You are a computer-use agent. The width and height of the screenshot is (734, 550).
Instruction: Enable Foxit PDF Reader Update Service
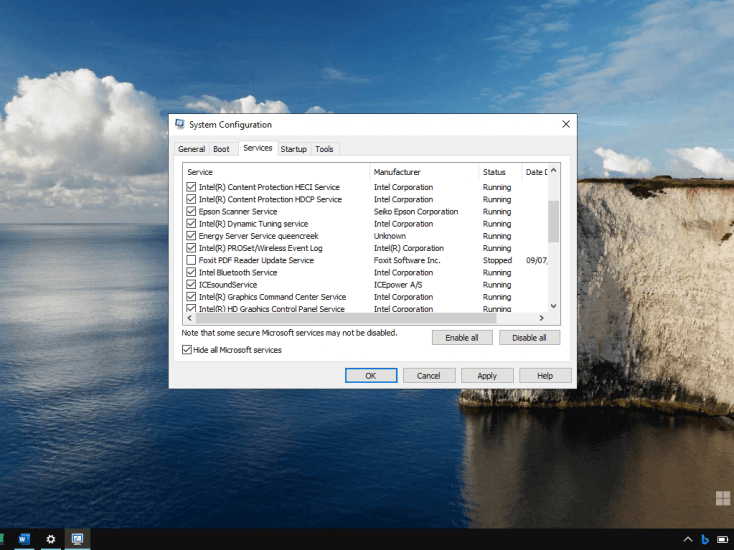[x=191, y=260]
